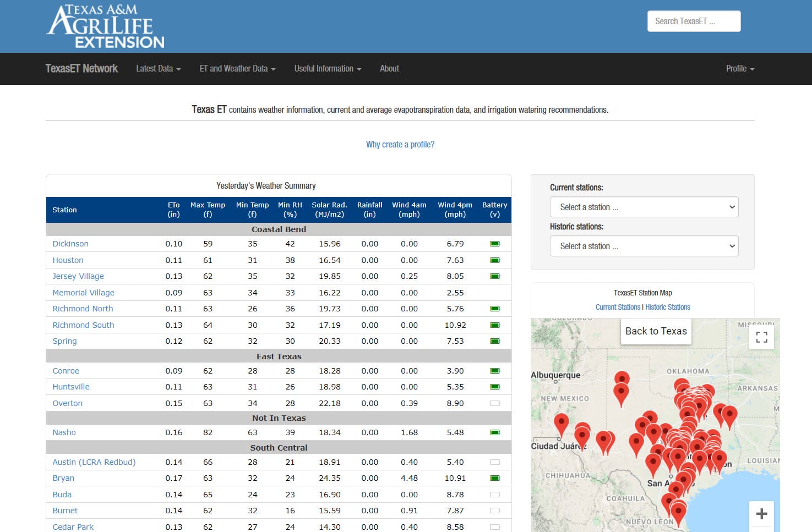
Task: Click the ETo (in) column header
Action: click(174, 210)
